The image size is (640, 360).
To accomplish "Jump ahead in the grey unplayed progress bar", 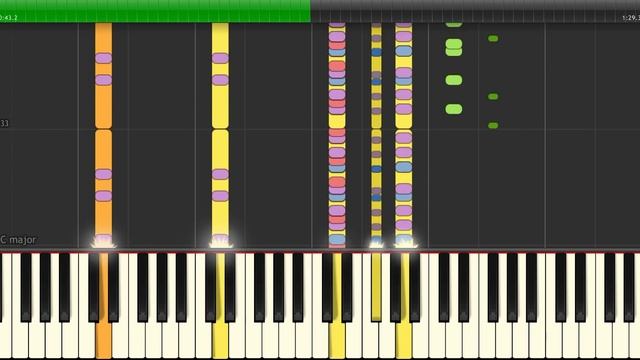I will coord(475,11).
